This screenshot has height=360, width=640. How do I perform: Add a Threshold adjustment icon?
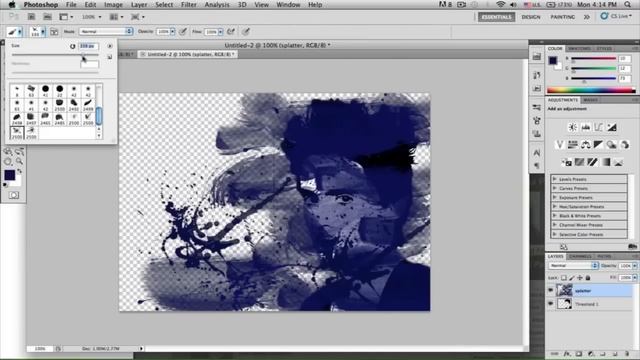(592, 162)
